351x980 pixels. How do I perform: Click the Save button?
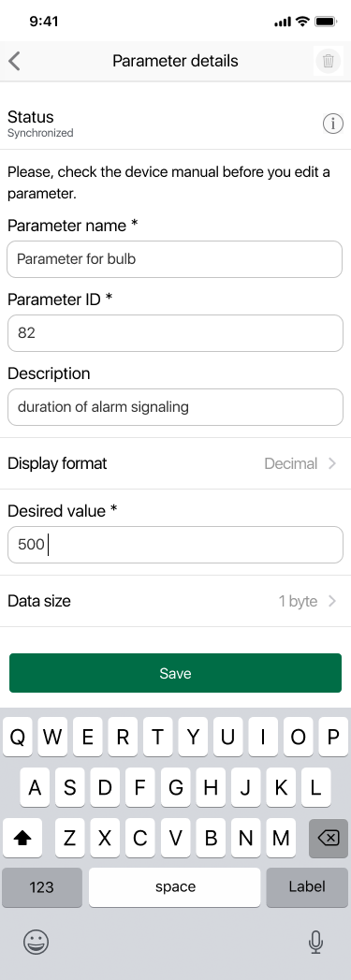tap(176, 673)
